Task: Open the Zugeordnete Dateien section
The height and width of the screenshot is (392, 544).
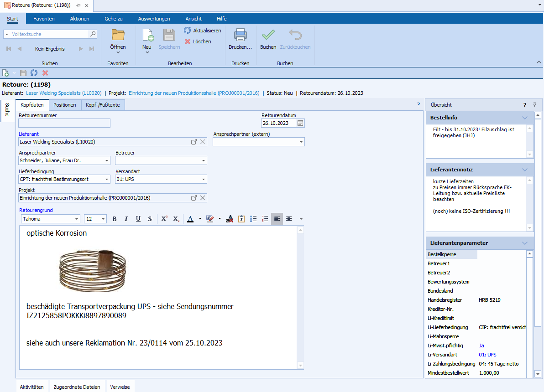Action: (x=77, y=387)
